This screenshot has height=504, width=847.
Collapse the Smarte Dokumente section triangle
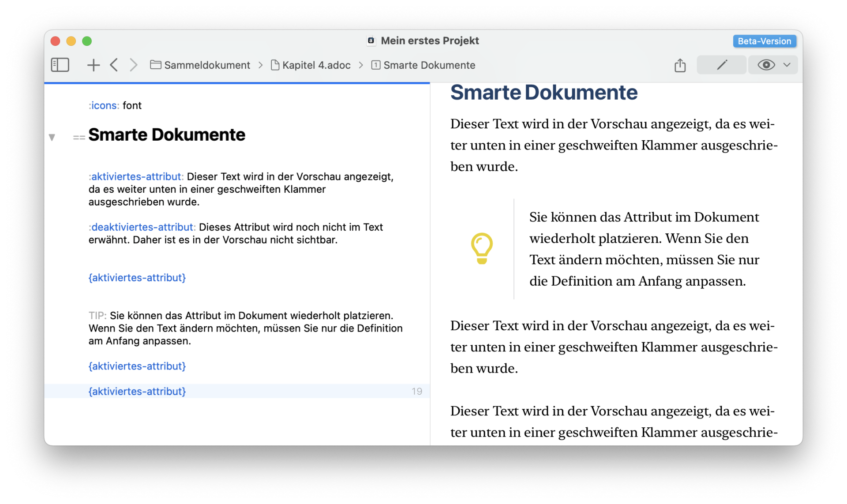(52, 137)
